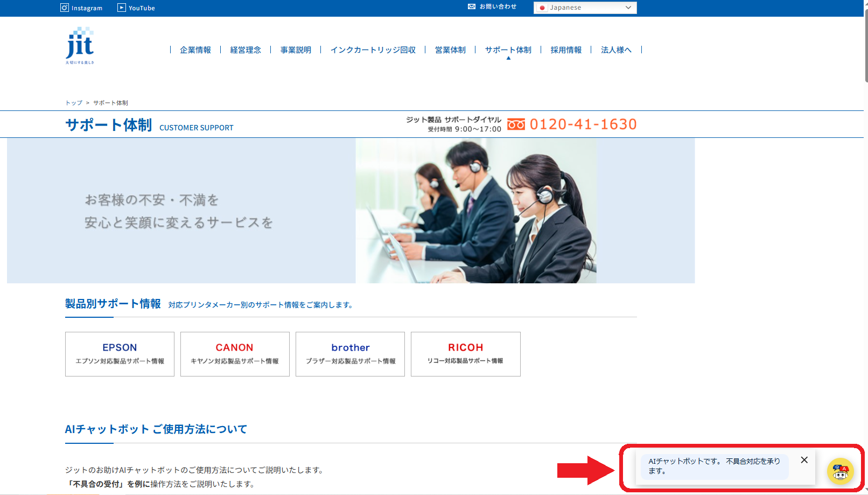Open the サポート体制 menu item
Viewport: 868px width, 495px height.
pos(508,50)
